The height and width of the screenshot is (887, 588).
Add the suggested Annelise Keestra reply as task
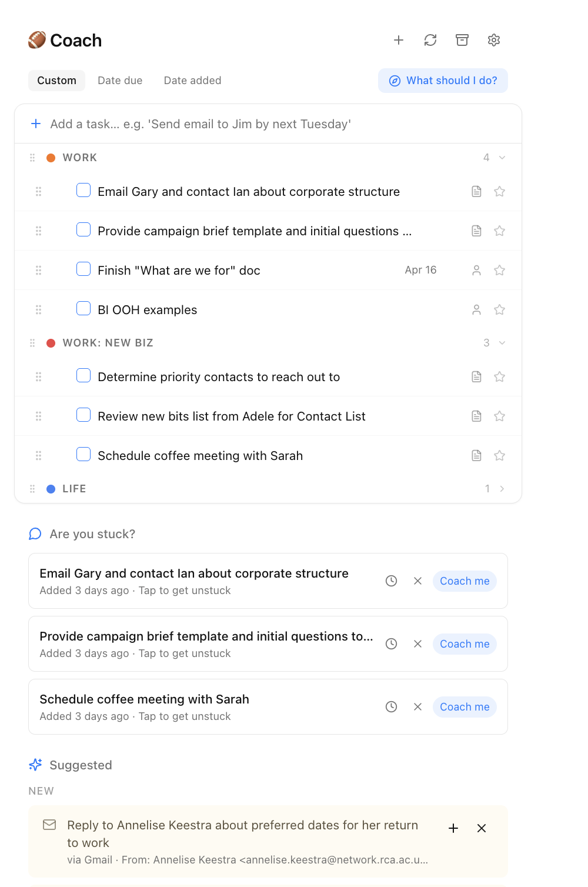453,828
